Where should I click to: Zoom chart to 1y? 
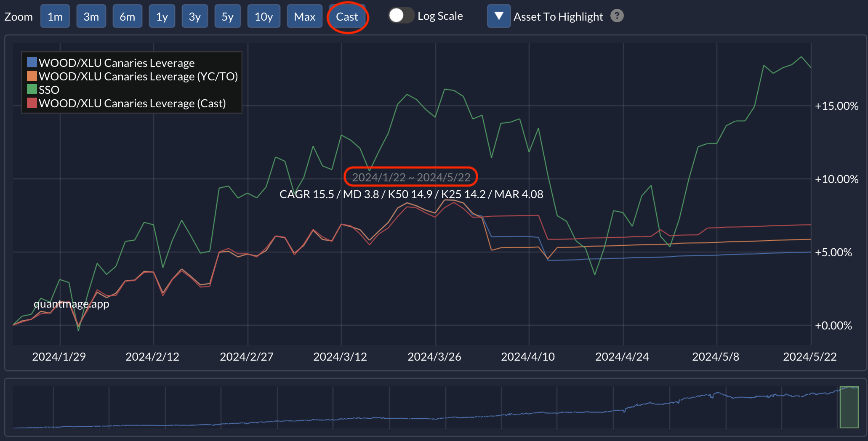(x=162, y=16)
